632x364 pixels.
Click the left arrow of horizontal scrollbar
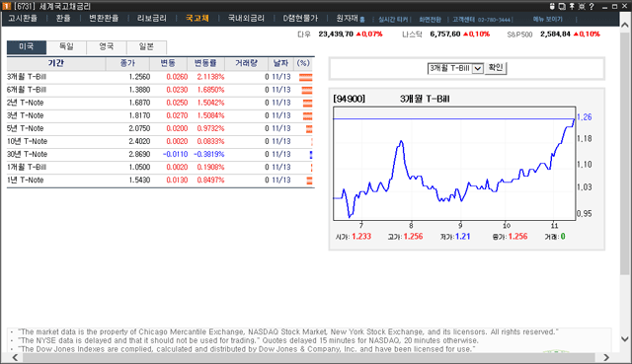pos(15,357)
